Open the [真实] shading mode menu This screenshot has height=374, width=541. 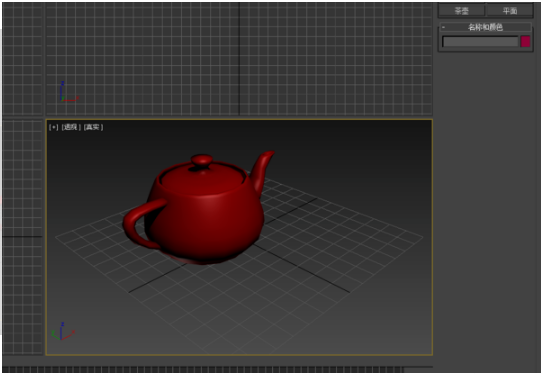click(93, 127)
